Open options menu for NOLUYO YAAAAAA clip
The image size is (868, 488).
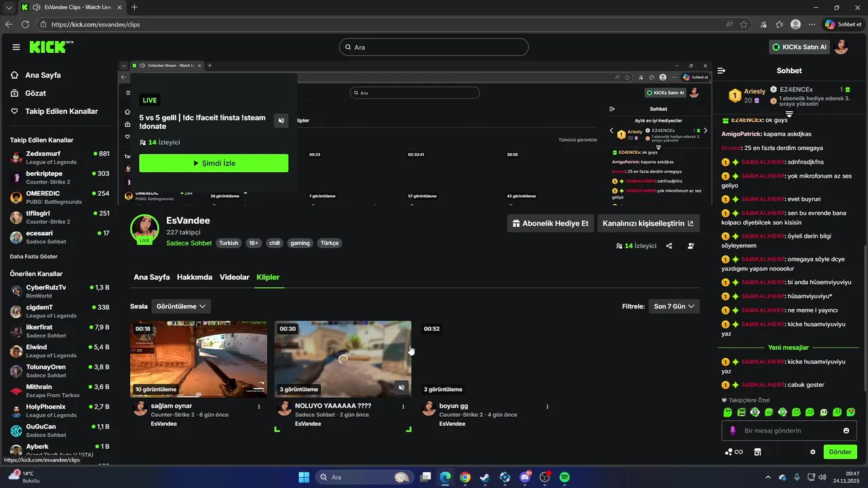pos(403,407)
